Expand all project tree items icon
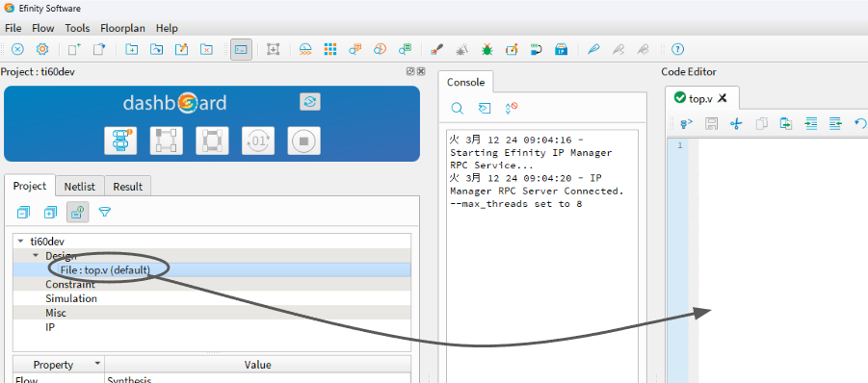 [50, 212]
